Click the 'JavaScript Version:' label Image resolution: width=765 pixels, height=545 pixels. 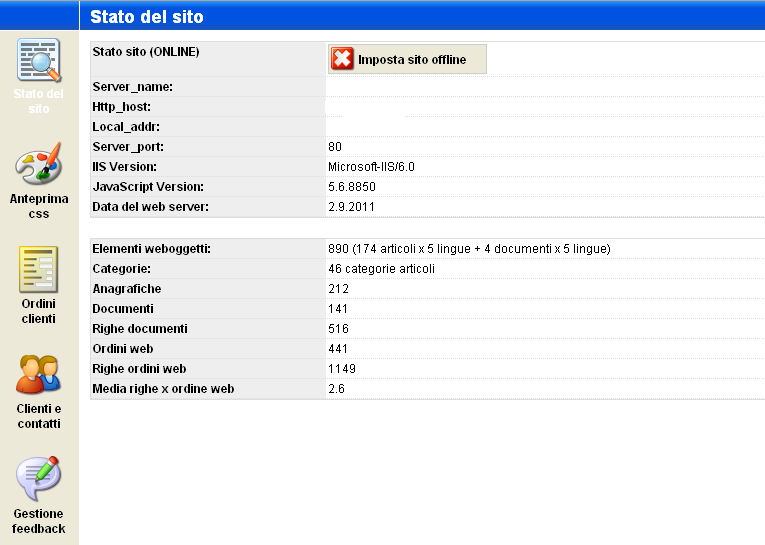click(148, 187)
